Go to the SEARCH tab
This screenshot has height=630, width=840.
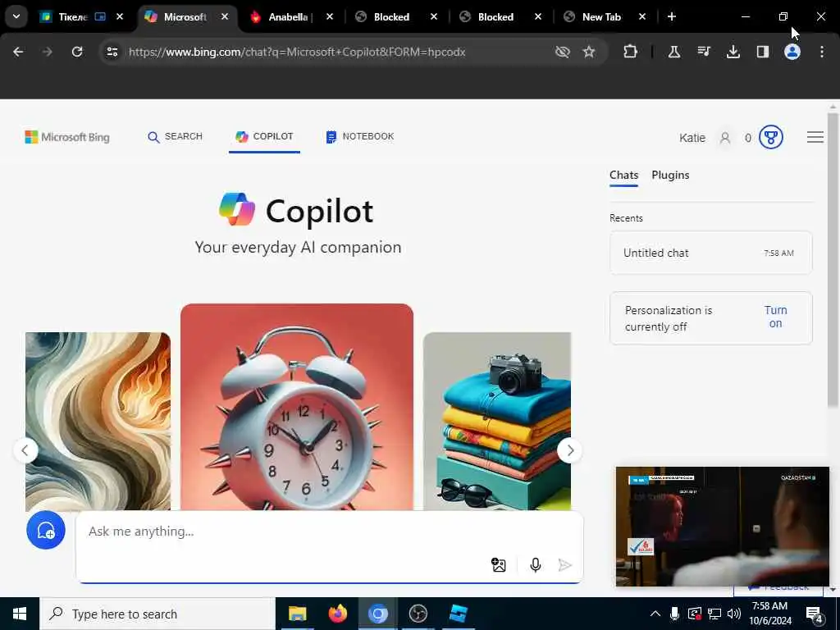(176, 137)
